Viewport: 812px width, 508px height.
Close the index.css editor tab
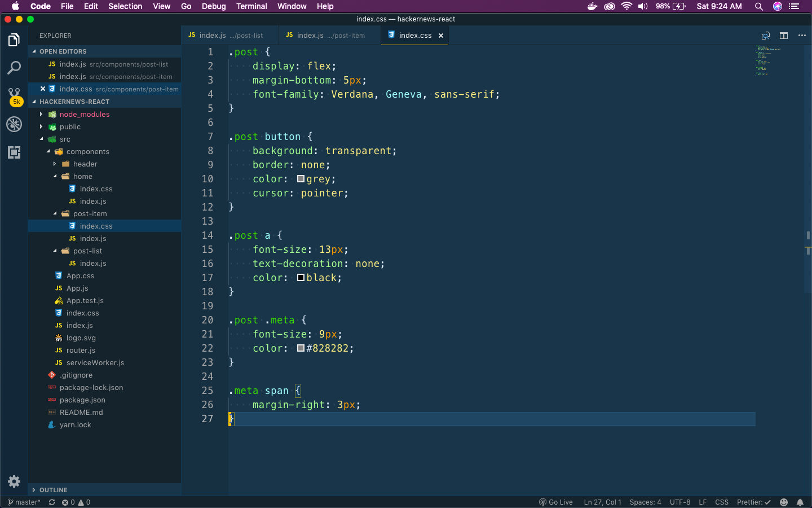pyautogui.click(x=441, y=36)
